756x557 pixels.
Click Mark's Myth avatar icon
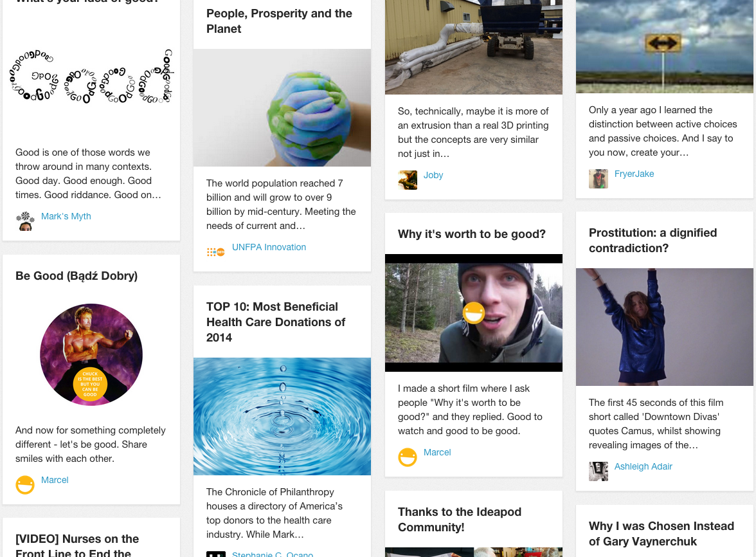[x=25, y=221]
